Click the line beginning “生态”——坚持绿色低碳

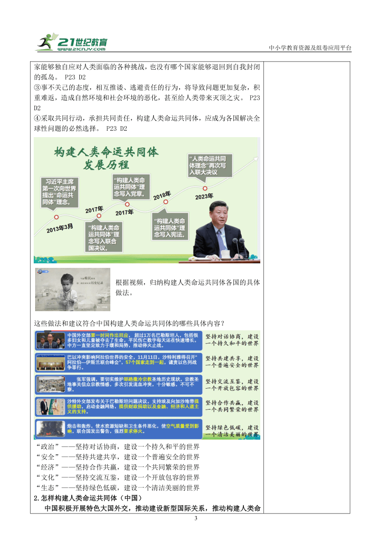117,488
